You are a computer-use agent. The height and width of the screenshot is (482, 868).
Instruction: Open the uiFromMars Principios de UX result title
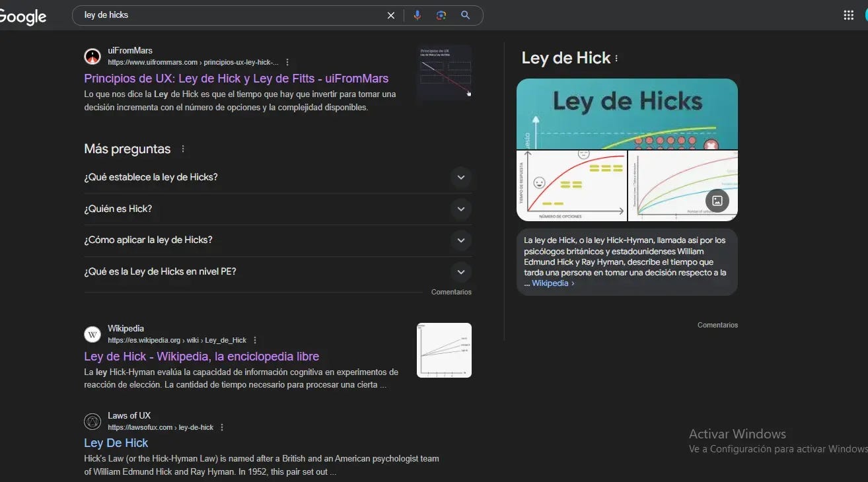click(x=236, y=79)
